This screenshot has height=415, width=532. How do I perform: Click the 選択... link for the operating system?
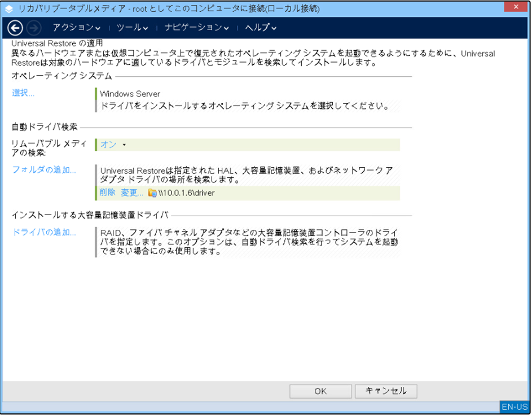click(x=24, y=93)
